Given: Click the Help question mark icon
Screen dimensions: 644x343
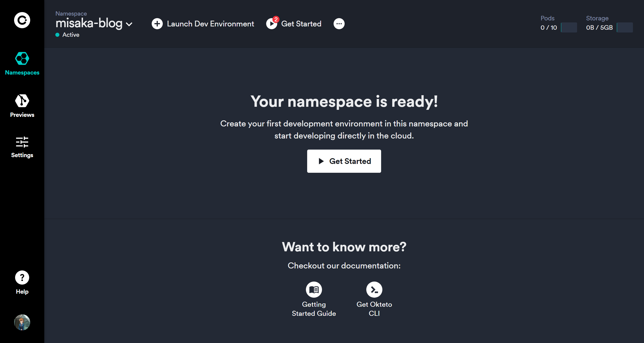Looking at the screenshot, I should (22, 278).
